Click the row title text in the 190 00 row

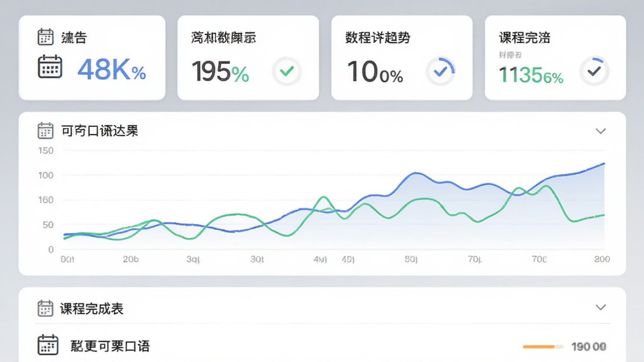click(110, 346)
